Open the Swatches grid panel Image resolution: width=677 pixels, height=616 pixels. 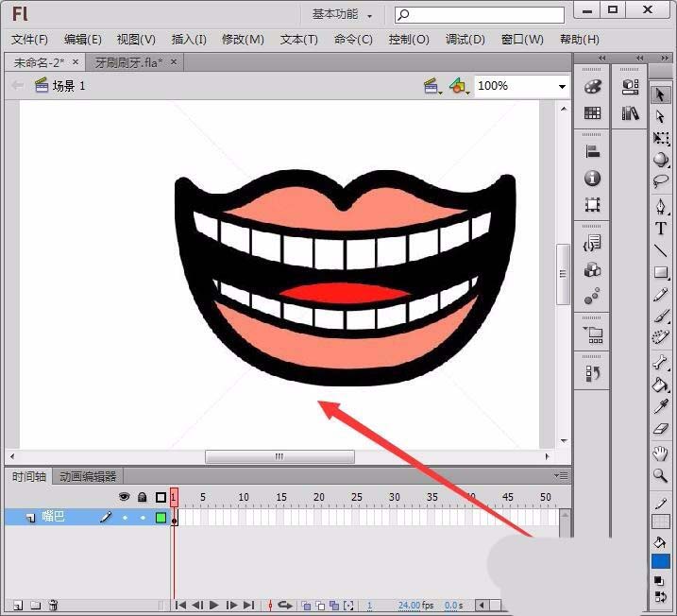(592, 113)
